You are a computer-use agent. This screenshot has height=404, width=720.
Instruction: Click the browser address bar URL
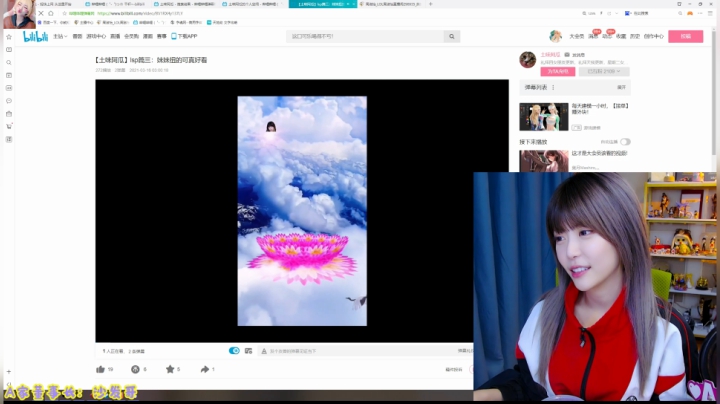tap(140, 13)
